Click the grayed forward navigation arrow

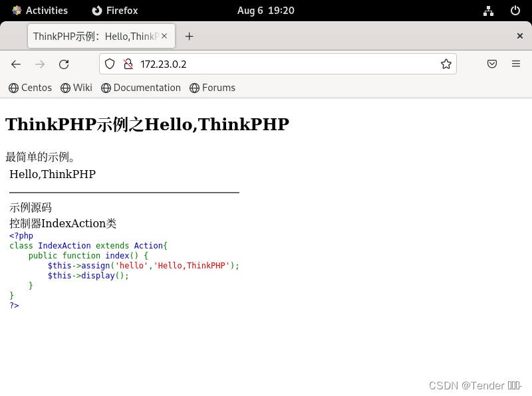tap(39, 64)
